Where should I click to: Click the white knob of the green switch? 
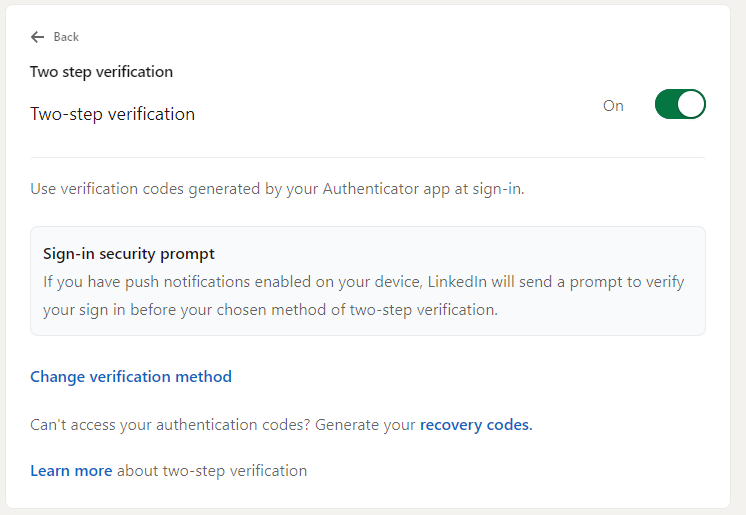pos(691,105)
